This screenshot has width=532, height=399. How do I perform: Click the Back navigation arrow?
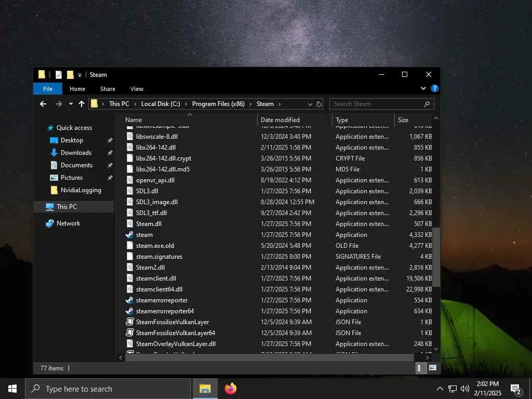click(43, 104)
